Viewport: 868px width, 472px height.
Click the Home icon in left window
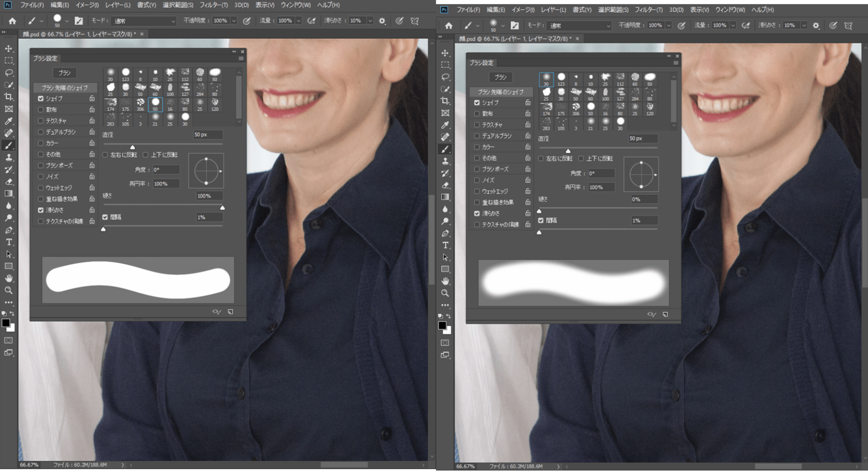point(12,21)
